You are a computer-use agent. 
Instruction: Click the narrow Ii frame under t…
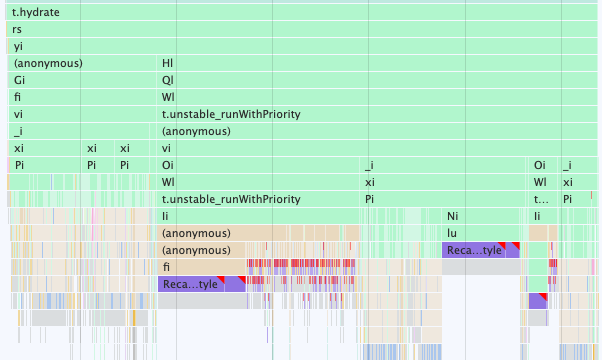tap(543, 216)
